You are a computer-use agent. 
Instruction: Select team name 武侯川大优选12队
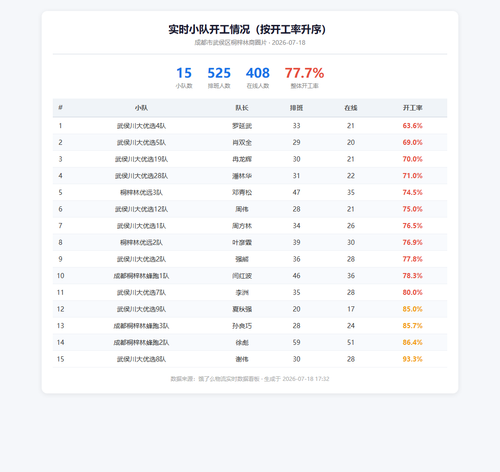pos(141,209)
